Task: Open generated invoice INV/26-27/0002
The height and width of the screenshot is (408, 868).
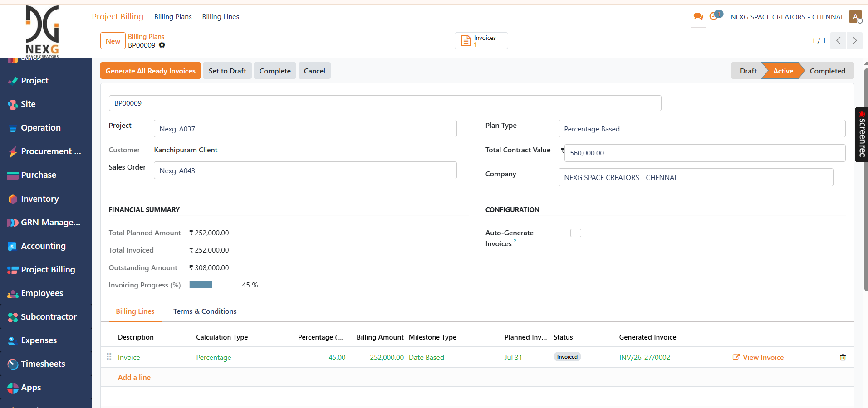Action: 644,357
